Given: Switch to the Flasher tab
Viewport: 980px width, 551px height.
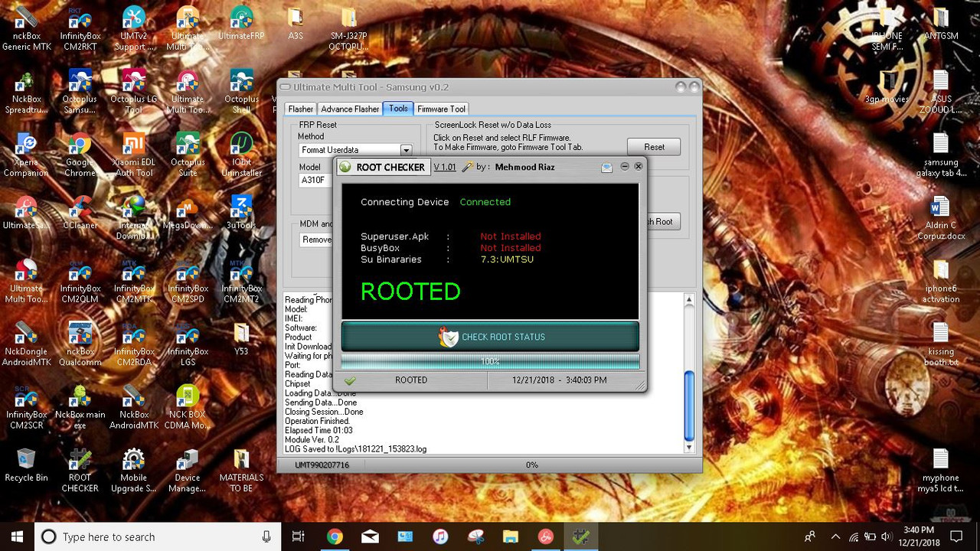Looking at the screenshot, I should tap(300, 109).
